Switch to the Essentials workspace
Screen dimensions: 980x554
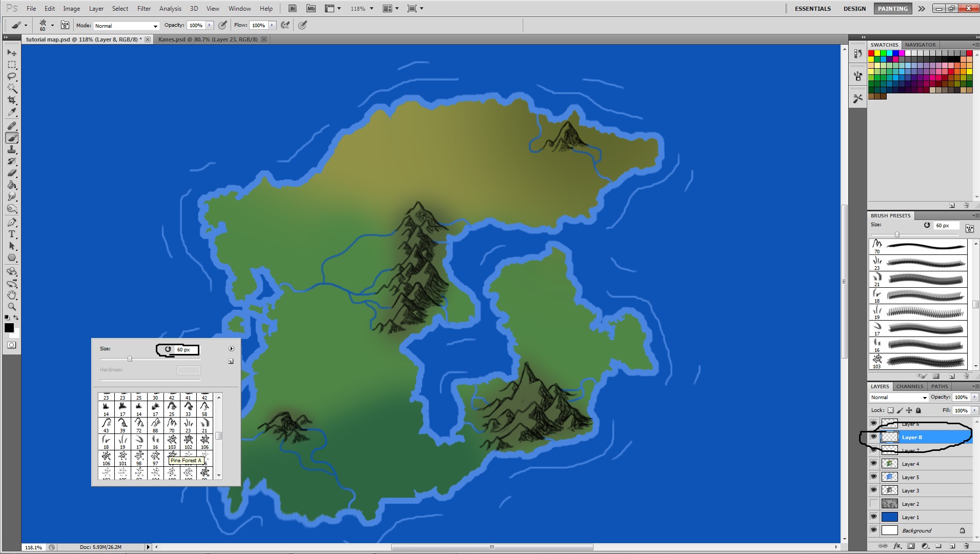pos(813,9)
